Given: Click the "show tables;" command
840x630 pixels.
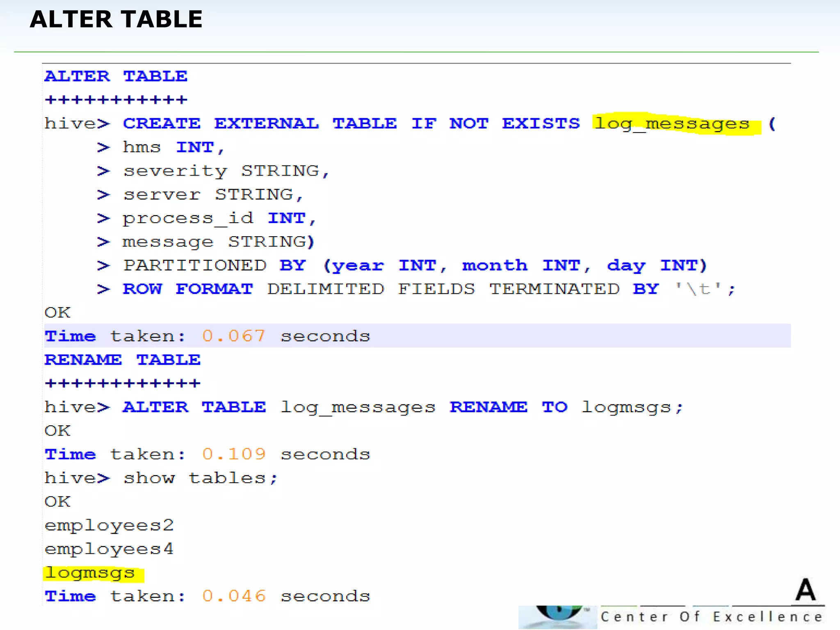Looking at the screenshot, I should 201,478.
